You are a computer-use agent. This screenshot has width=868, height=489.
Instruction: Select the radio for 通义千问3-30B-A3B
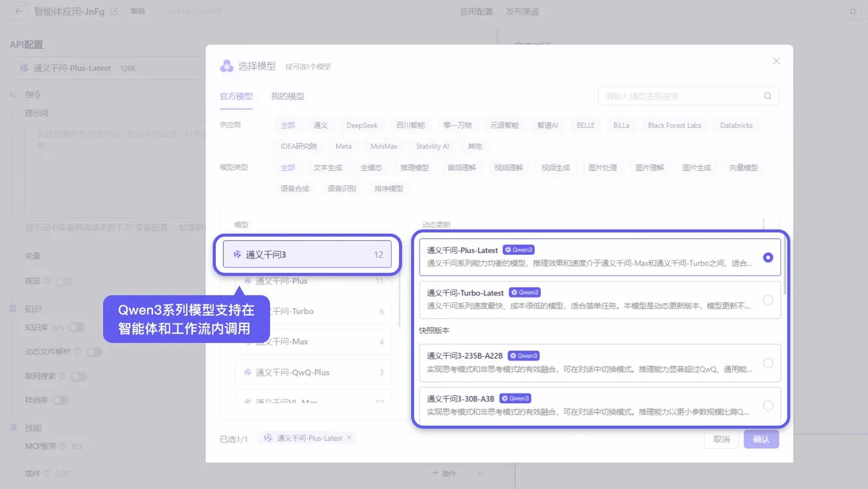pyautogui.click(x=768, y=405)
